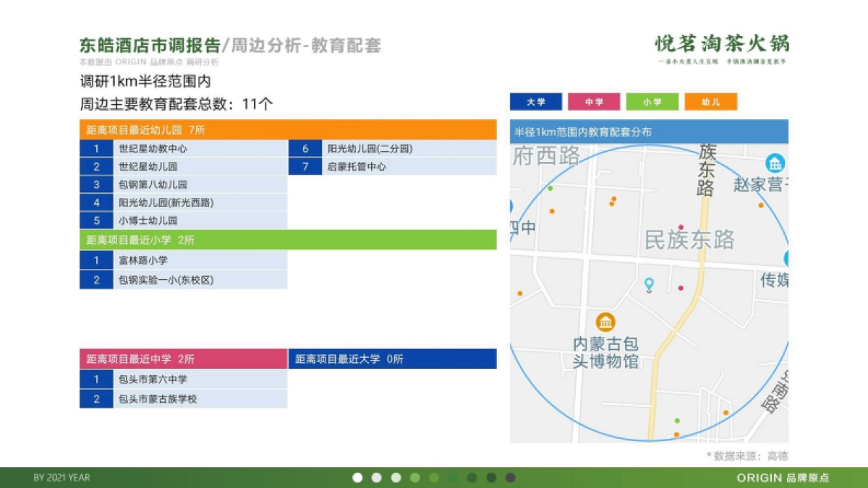Image resolution: width=868 pixels, height=488 pixels.
Task: Click the pink middle-school dot near the pin
Action: pos(681,288)
